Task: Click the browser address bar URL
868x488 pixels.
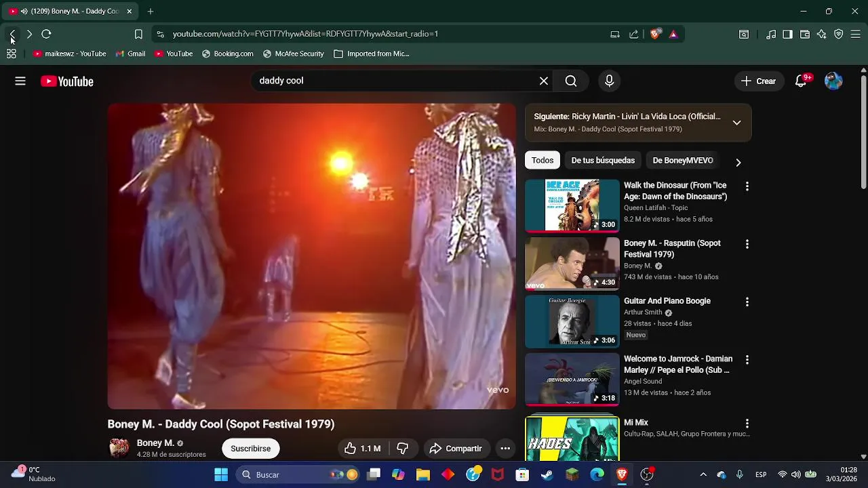Action: coord(305,34)
